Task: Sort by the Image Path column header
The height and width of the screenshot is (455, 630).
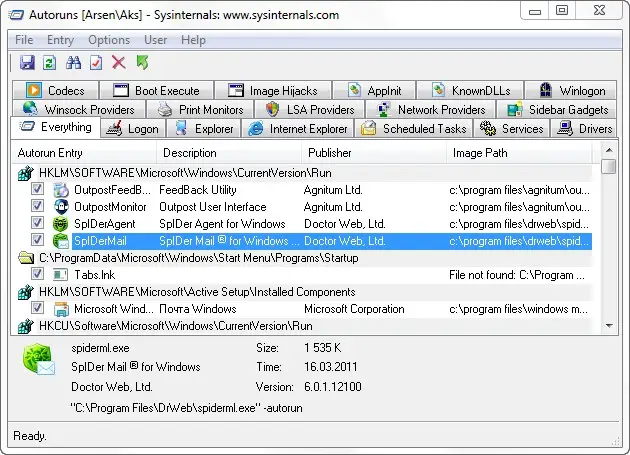Action: 519,153
